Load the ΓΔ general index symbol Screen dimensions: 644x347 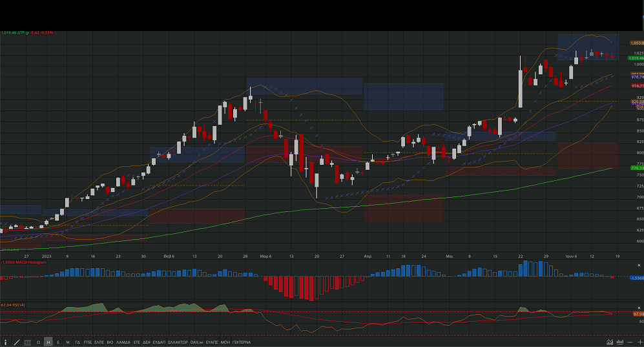[x=78, y=342]
